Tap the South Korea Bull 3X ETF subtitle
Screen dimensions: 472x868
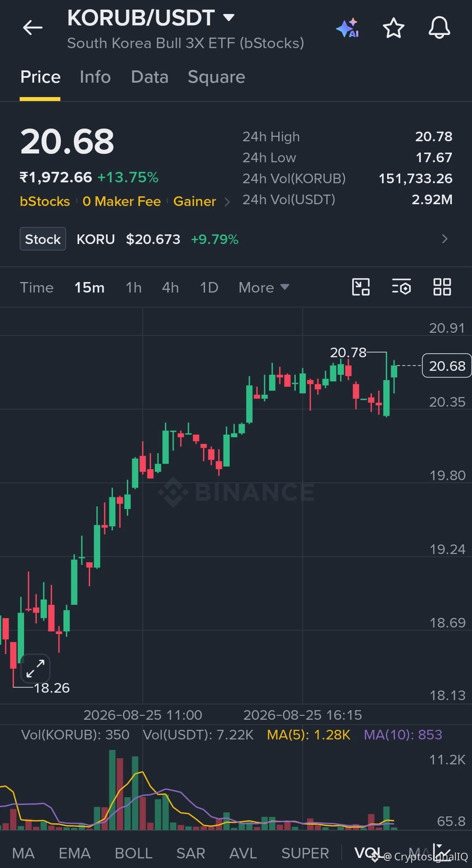tap(185, 43)
